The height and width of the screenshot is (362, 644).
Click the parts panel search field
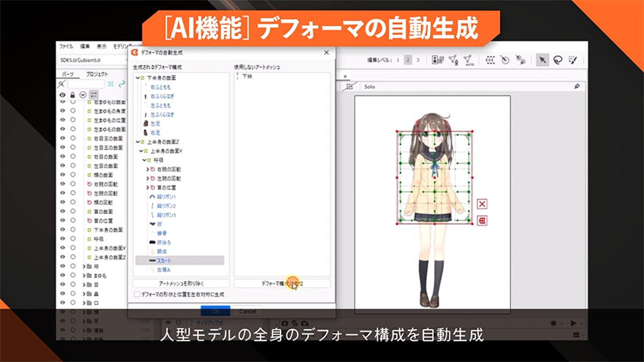pyautogui.click(x=86, y=84)
